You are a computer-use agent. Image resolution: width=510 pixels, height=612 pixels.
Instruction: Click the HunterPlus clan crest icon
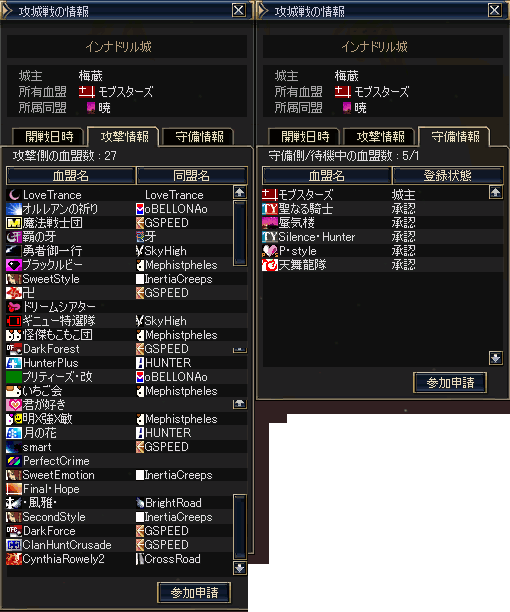coord(14,363)
